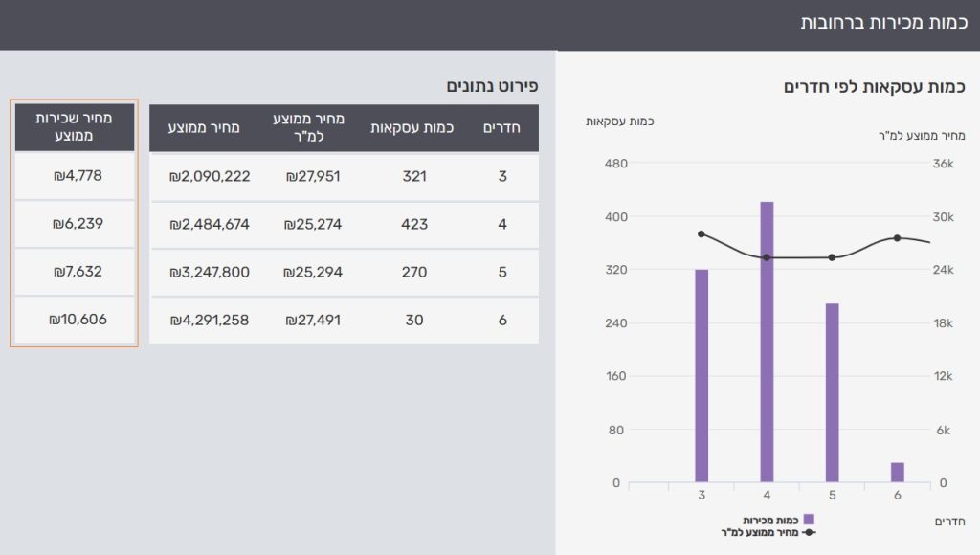The width and height of the screenshot is (980, 555).
Task: Select the tallest purple bar for 4 rooms
Action: [767, 342]
